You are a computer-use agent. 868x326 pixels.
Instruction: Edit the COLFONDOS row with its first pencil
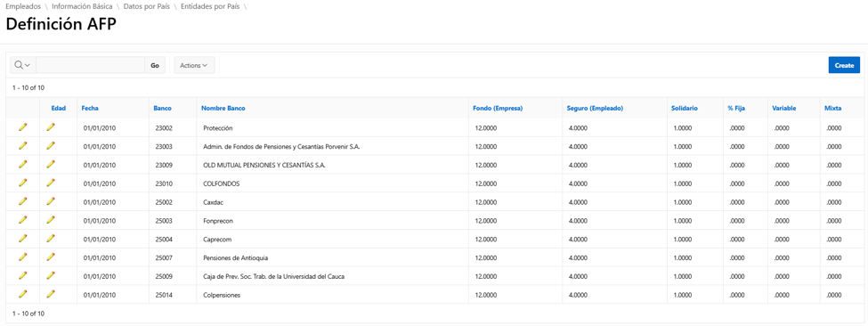point(22,183)
